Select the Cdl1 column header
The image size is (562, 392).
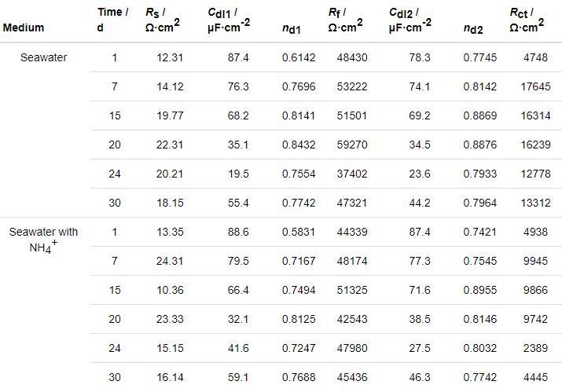tap(229, 20)
